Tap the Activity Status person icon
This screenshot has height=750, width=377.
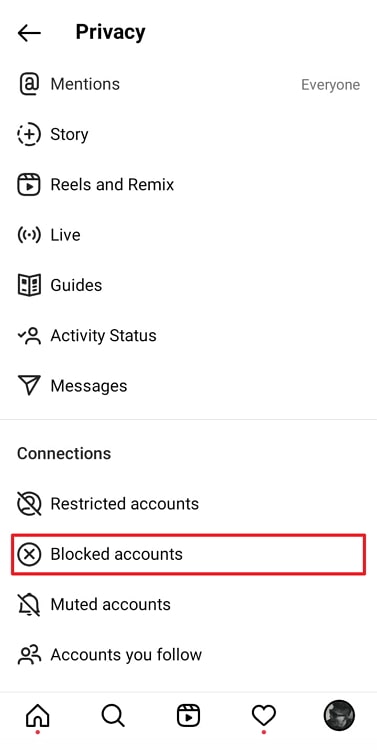pos(29,335)
